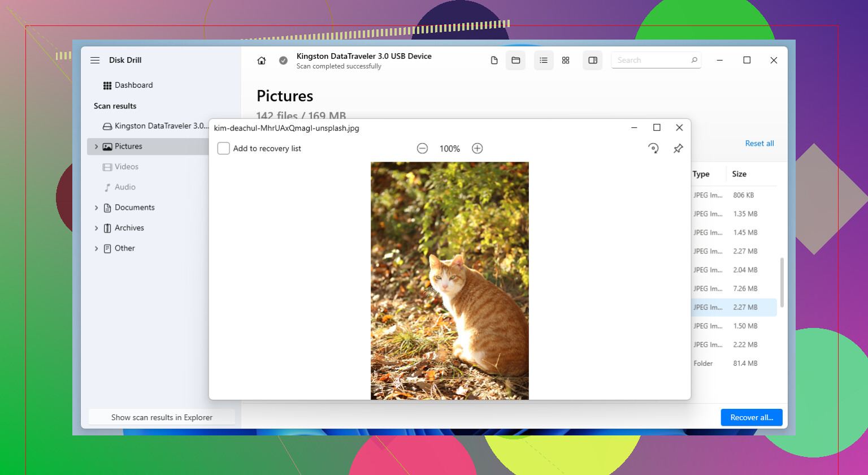The width and height of the screenshot is (868, 475).
Task: Switch to the files view icon
Action: pos(494,61)
